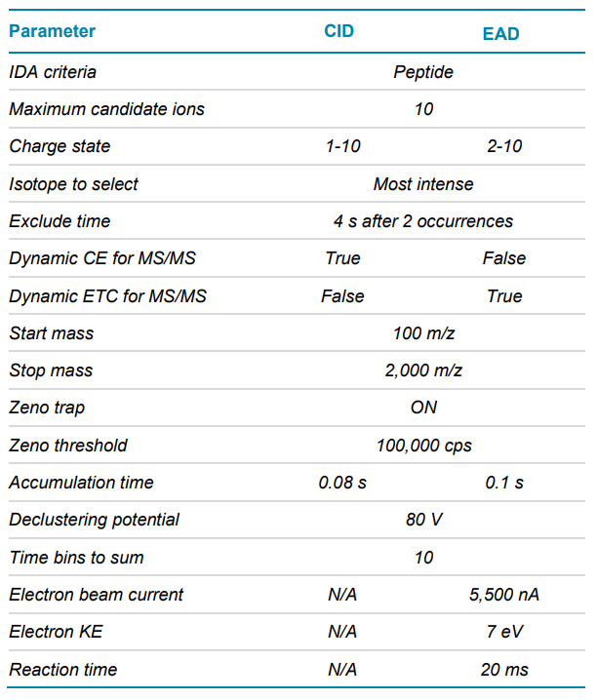This screenshot has width=597, height=700.
Task: Click the 100,000 cps threshold value
Action: pos(423,446)
